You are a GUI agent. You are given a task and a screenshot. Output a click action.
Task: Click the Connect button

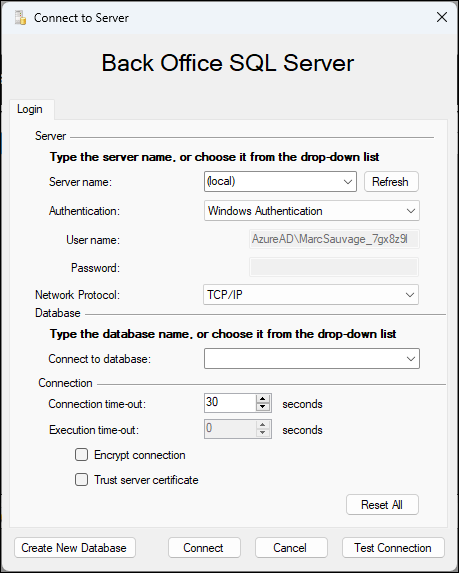204,547
